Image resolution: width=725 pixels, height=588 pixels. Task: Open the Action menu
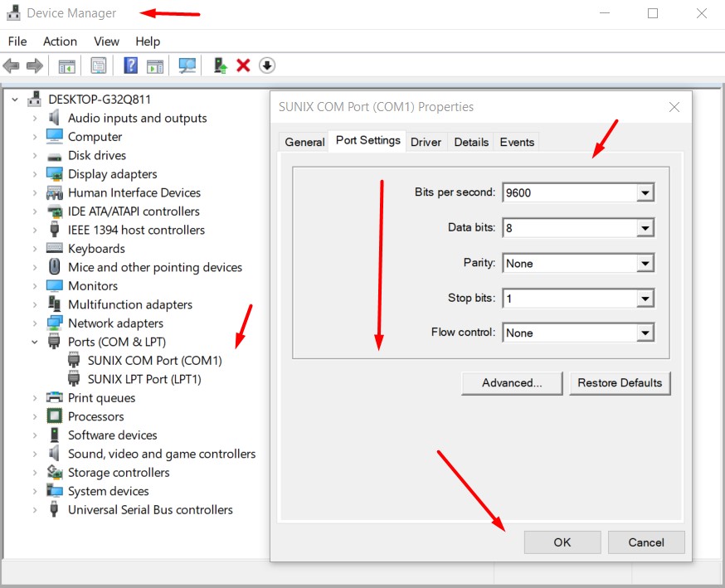coord(60,41)
